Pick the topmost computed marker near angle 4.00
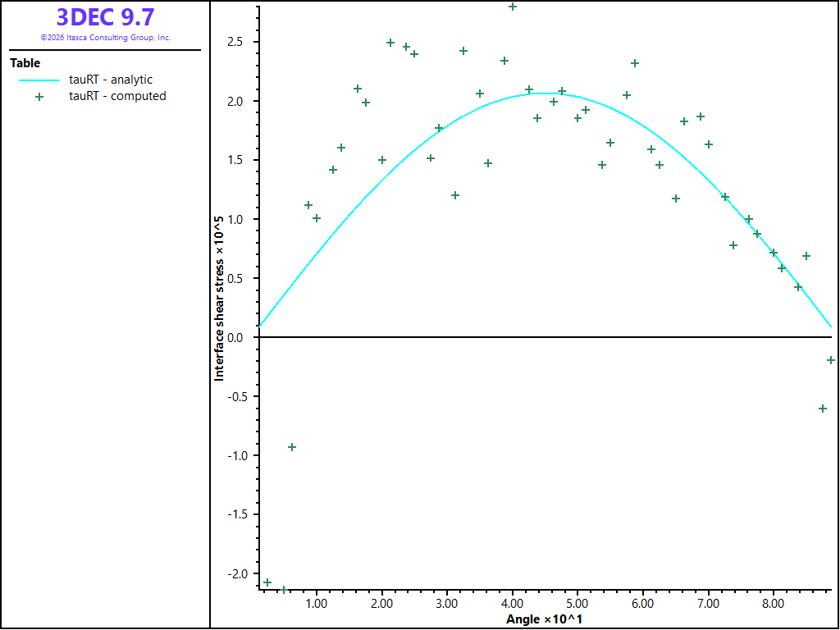 [513, 7]
